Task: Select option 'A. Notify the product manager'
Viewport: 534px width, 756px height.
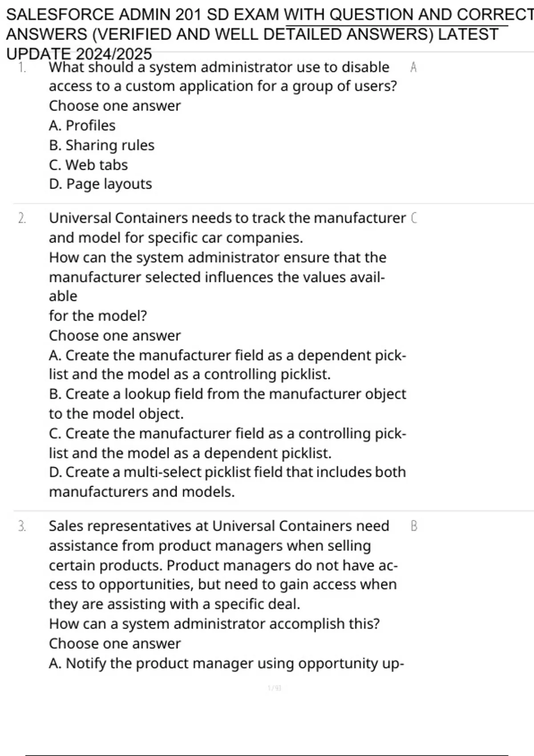Action: point(226,663)
